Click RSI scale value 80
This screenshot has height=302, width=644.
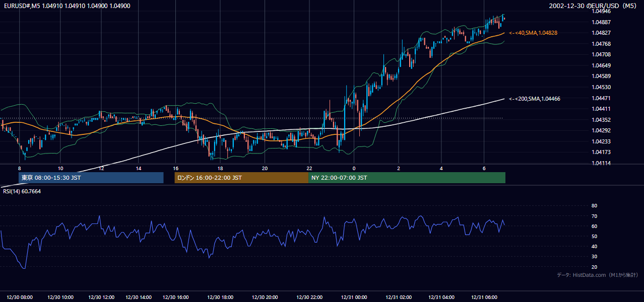[594, 206]
